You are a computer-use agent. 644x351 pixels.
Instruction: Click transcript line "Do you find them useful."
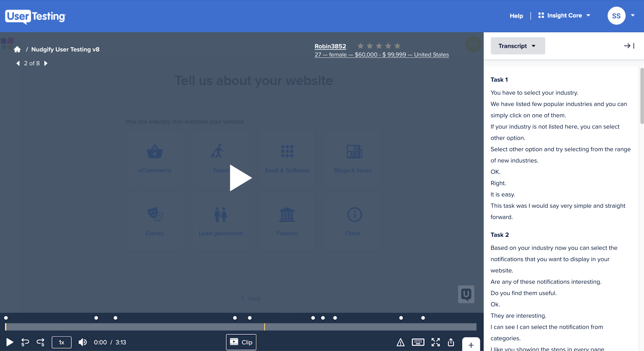[x=523, y=293]
